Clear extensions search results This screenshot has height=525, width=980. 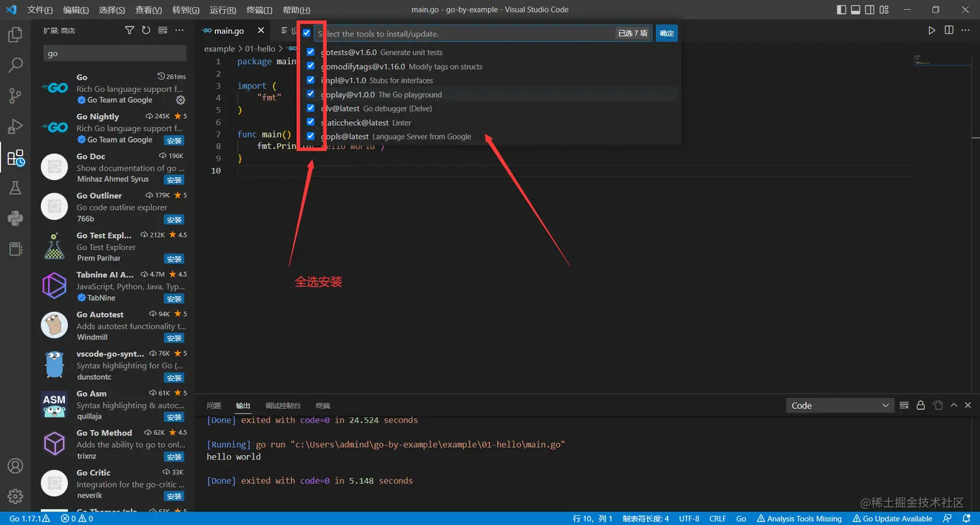pos(163,30)
